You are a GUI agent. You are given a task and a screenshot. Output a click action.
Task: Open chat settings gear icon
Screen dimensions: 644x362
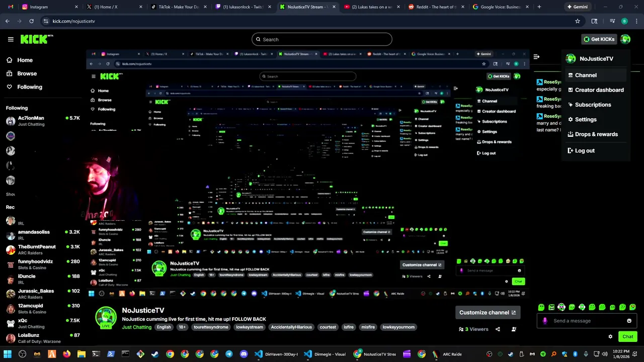point(610,336)
